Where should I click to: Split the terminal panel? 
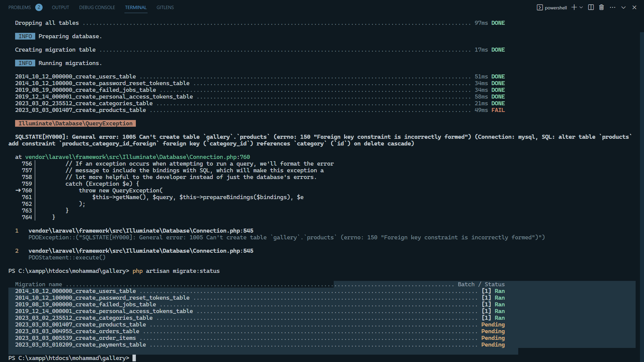tap(591, 7)
